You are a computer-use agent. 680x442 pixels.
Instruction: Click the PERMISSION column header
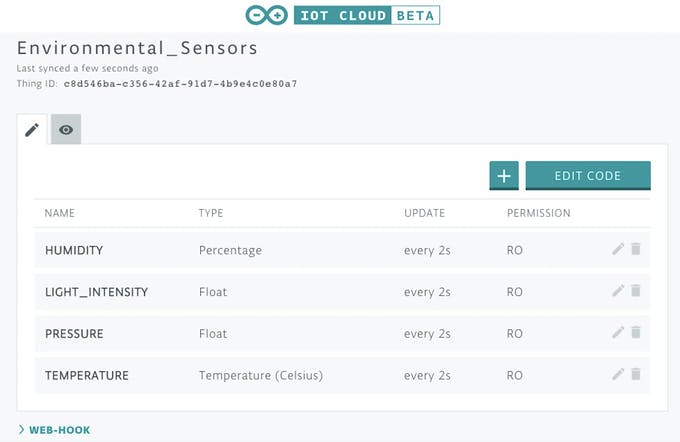(539, 213)
